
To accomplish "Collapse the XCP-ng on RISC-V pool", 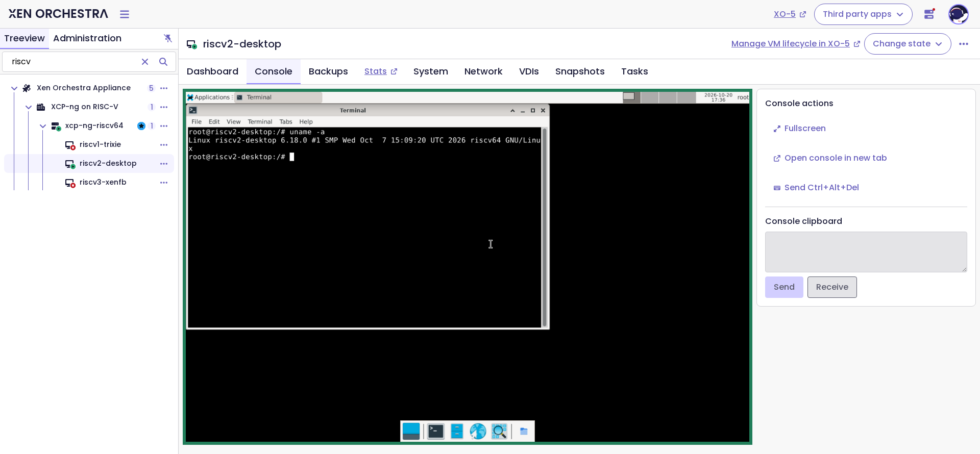I will pos(29,107).
